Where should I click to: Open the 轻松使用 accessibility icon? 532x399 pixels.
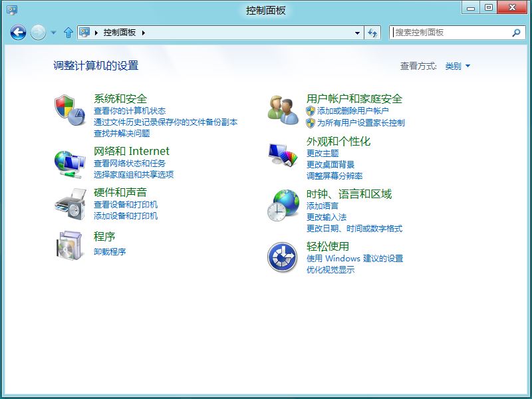pyautogui.click(x=282, y=257)
